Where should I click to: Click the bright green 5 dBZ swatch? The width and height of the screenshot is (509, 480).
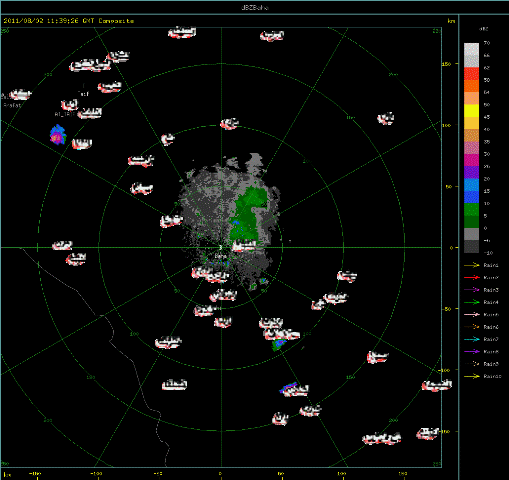tap(471, 210)
